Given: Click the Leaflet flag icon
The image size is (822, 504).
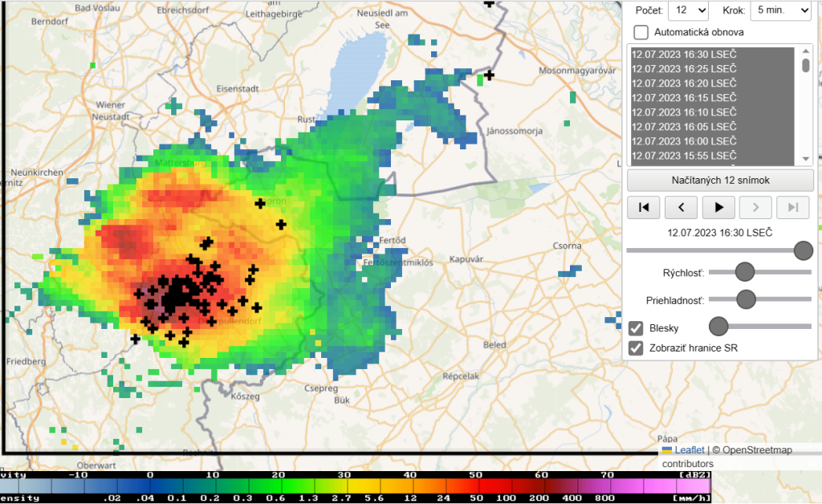Looking at the screenshot, I should [666, 449].
